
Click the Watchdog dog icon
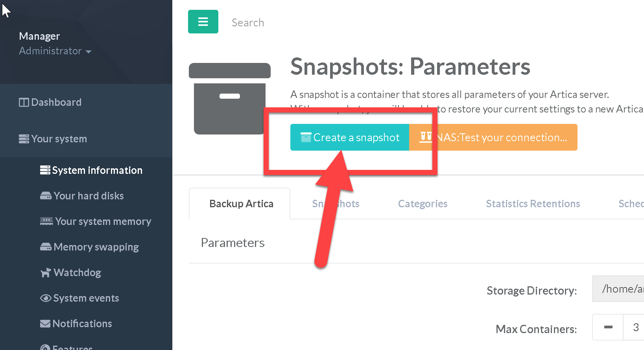click(46, 273)
